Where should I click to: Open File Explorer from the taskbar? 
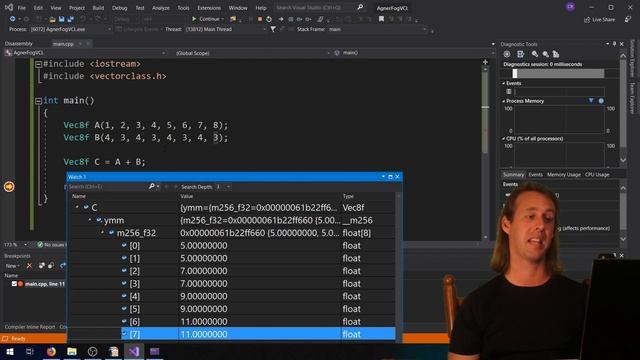tap(72, 351)
